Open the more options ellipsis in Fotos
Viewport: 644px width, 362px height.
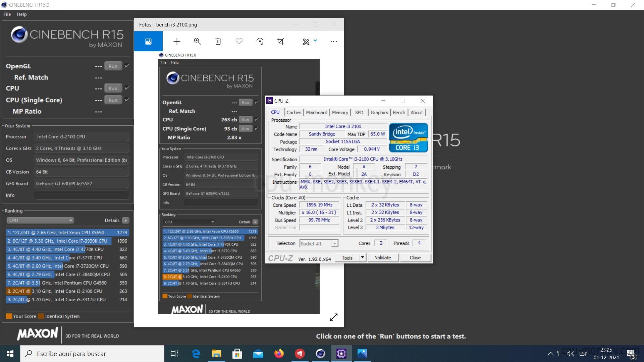click(333, 42)
